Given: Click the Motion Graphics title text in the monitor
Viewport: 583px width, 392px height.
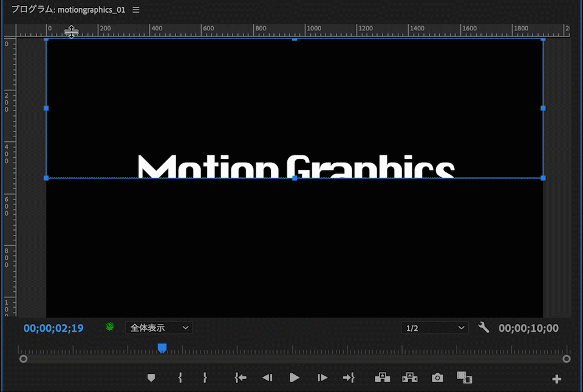Looking at the screenshot, I should 296,166.
